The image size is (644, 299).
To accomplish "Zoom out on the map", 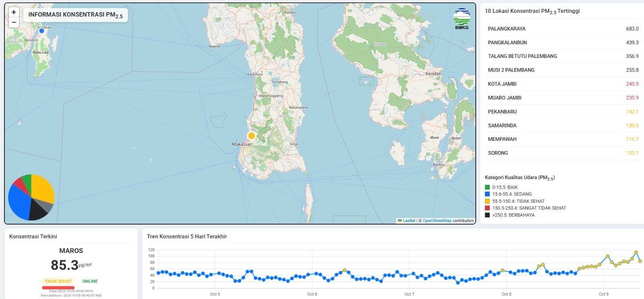I will coord(14,23).
